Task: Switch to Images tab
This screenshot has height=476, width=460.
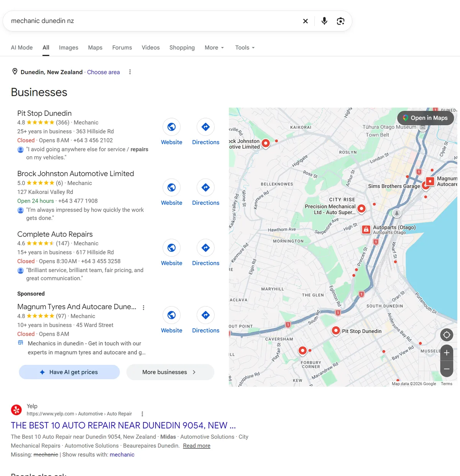Action: pos(69,48)
